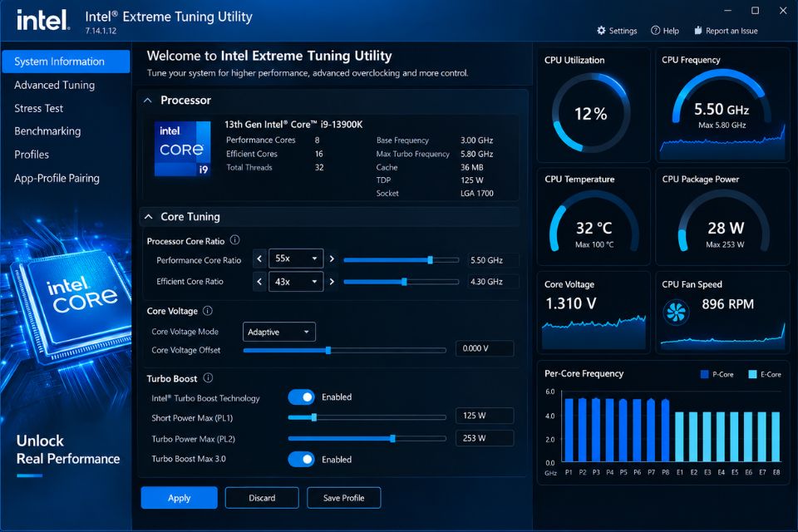Click the Max Turbo Frequency 5.80 GHz value
Image resolution: width=798 pixels, height=532 pixels.
pos(477,154)
